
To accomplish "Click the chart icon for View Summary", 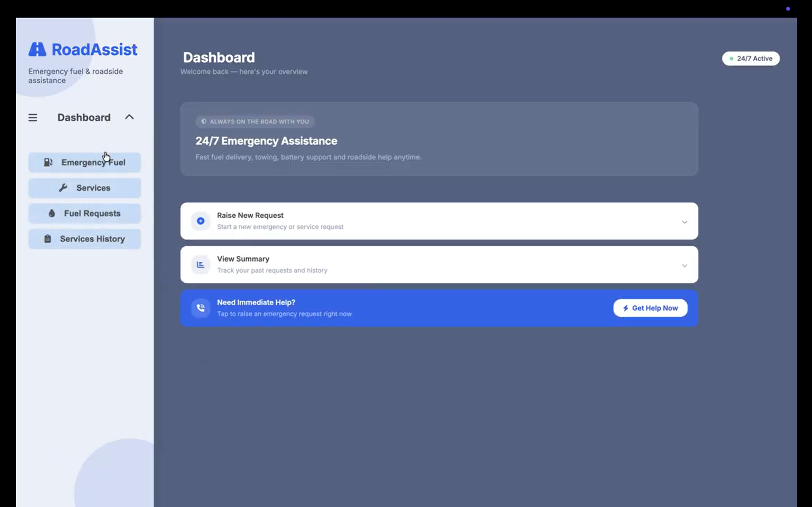I will (x=201, y=265).
